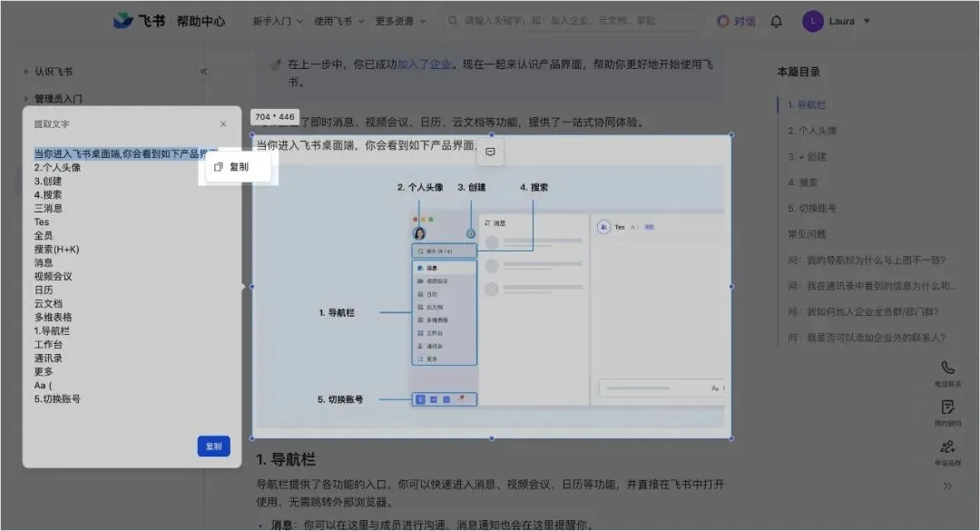This screenshot has height=531, width=980.
Task: Jump to 常见问题 in contents
Action: [807, 234]
